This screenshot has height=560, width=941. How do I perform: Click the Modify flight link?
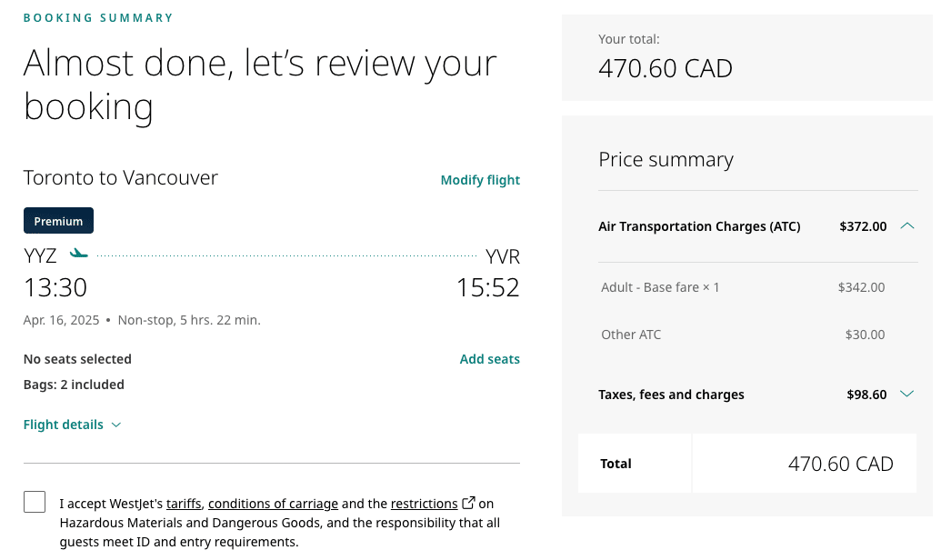480,180
